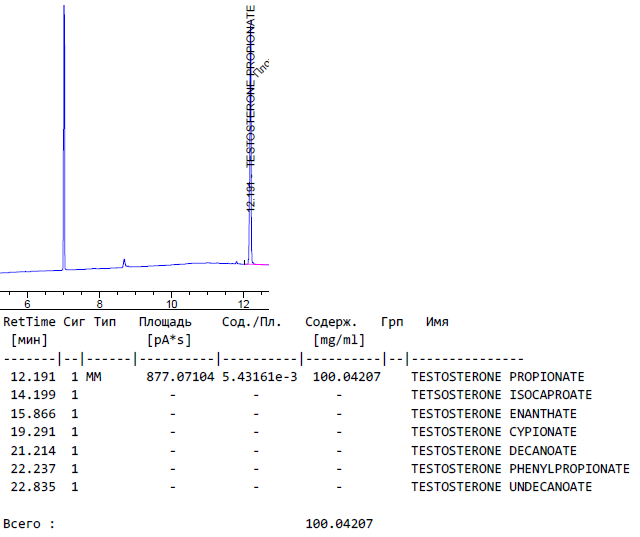The height and width of the screenshot is (537, 640).
Task: Click the axis tick label 6
Action: click(27, 303)
